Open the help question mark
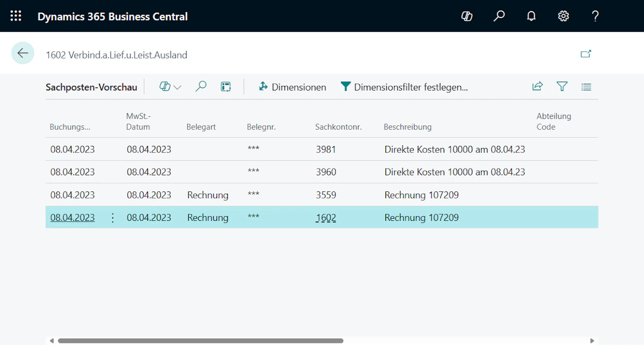The image size is (644, 362). point(595,16)
